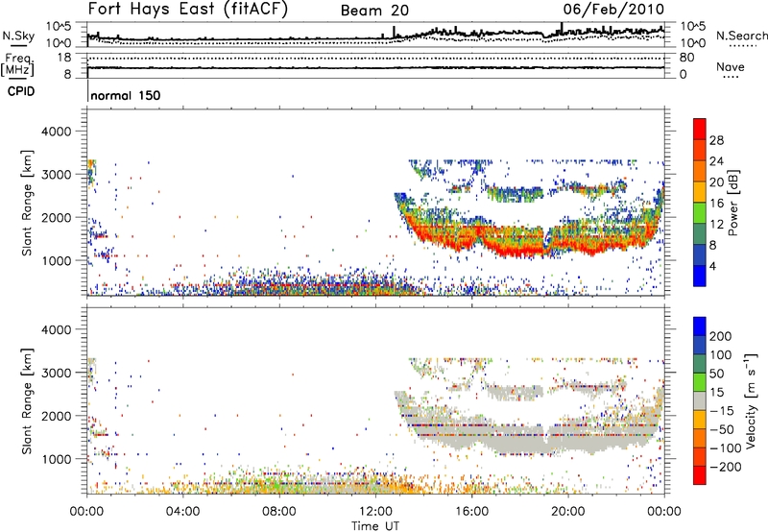Click the "100" velocity colorbar label
Screen dimensions: 768x532
click(x=721, y=355)
